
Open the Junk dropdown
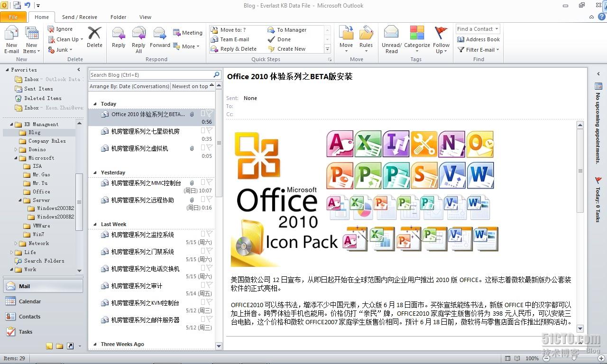[60, 50]
